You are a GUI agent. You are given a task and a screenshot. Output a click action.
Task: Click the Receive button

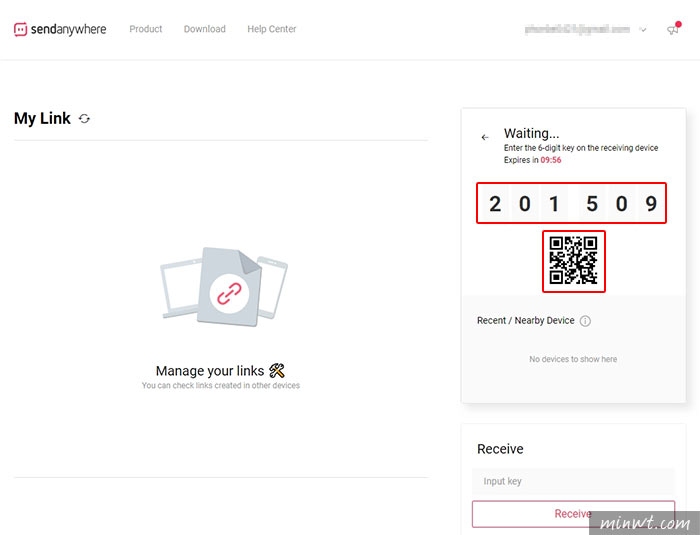coord(573,514)
